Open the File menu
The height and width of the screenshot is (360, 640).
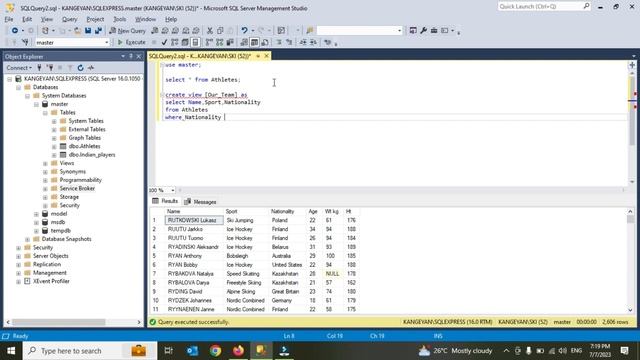pyautogui.click(x=9, y=19)
